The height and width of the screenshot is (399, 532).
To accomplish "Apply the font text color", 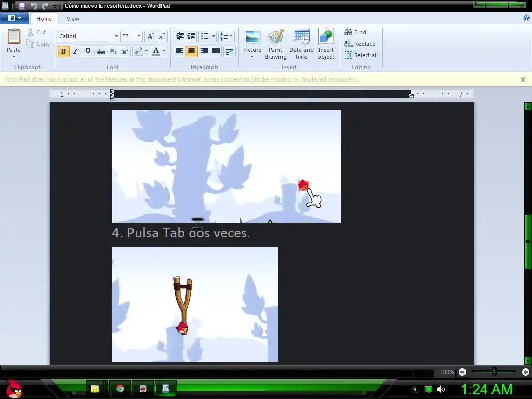I will (156, 51).
